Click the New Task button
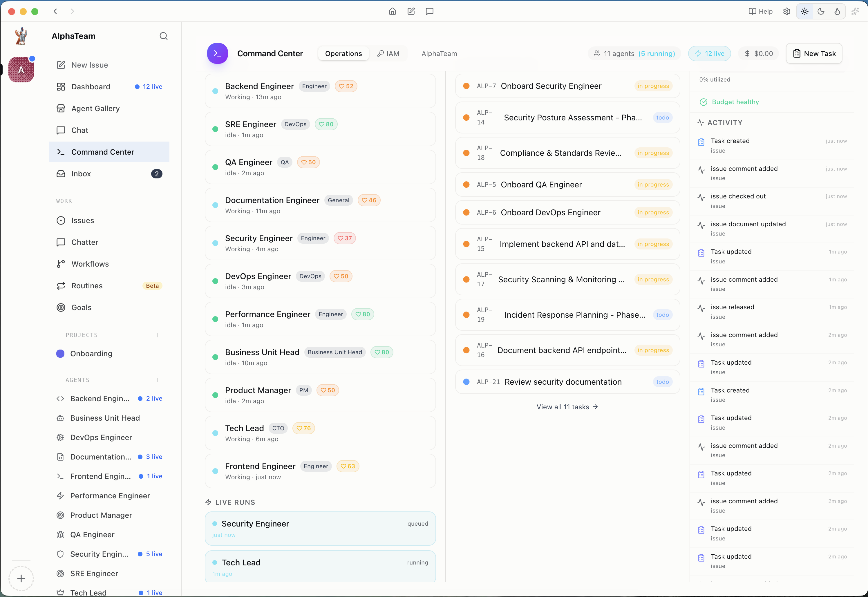 [814, 53]
